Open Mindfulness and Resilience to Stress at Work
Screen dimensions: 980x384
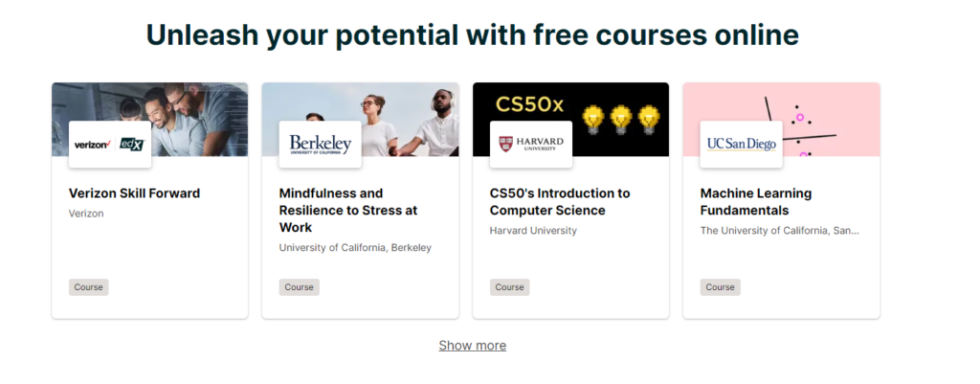348,210
